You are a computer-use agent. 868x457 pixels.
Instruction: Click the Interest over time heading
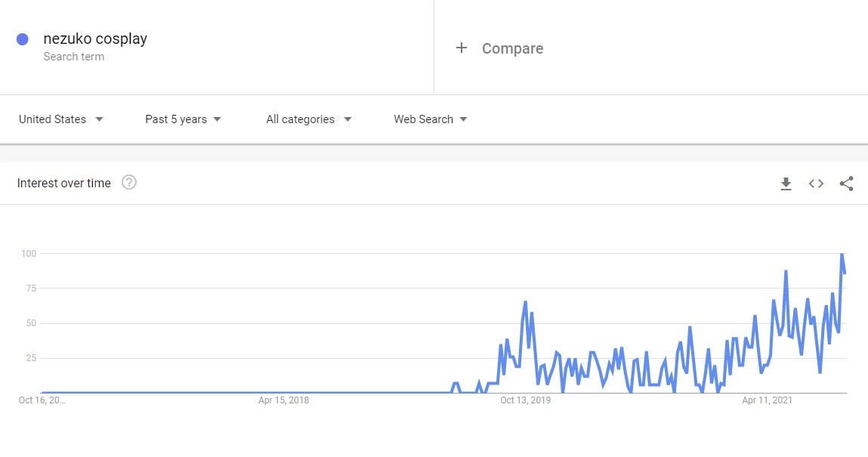64,182
